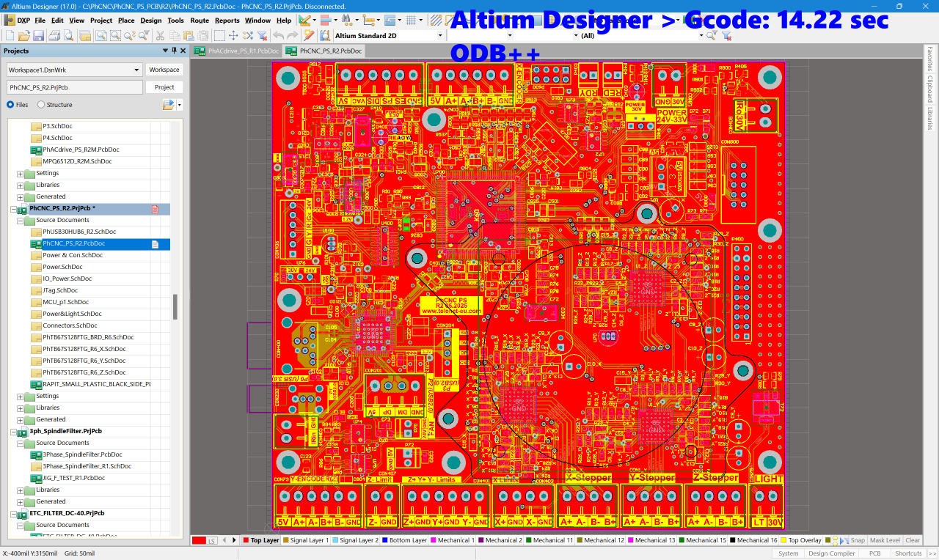
Task: Open the Route menu
Action: [x=200, y=21]
